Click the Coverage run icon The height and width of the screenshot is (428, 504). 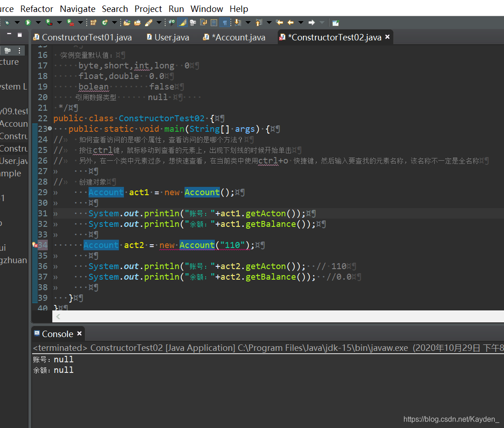click(49, 23)
